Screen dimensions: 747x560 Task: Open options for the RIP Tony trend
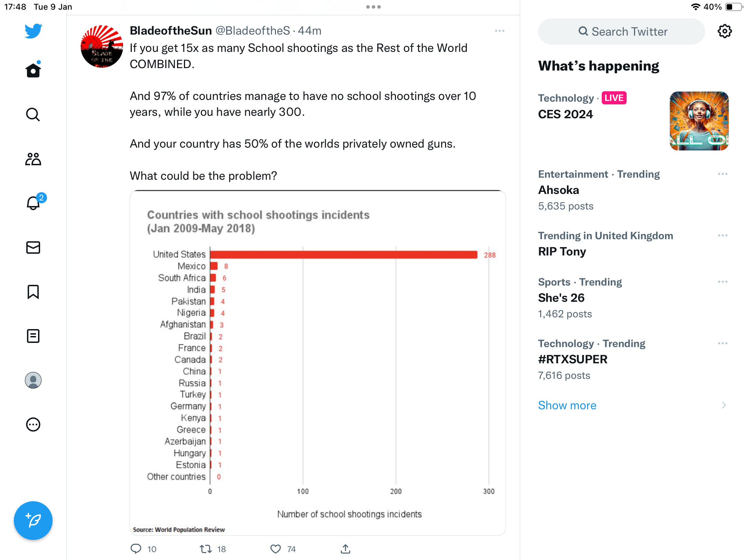[723, 235]
